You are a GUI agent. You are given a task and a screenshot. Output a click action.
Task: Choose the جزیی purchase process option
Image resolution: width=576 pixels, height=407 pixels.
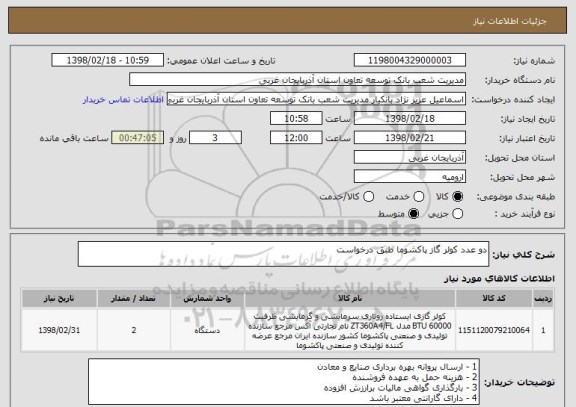click(457, 214)
